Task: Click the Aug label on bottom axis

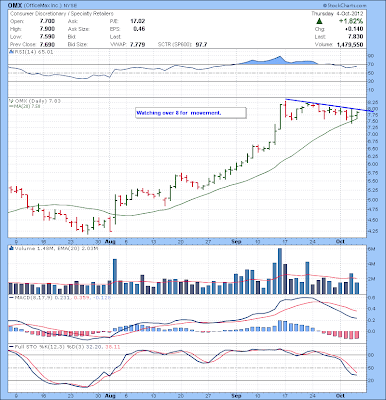Action: (110, 395)
